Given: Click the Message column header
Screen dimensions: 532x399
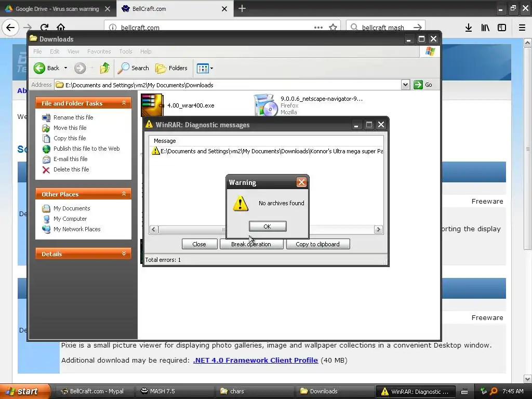Looking at the screenshot, I should tap(165, 141).
